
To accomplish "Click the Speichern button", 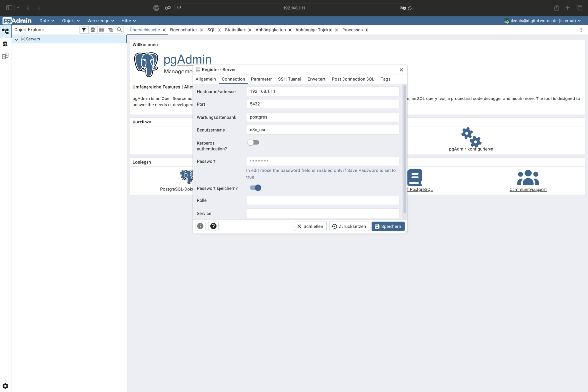I will coord(388,226).
